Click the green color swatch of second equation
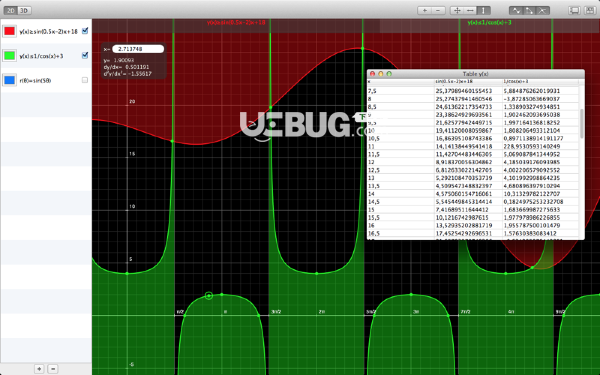 coord(10,55)
